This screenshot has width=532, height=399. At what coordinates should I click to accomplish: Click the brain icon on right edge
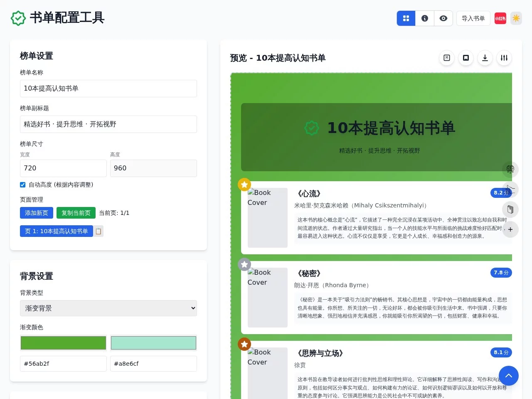[x=510, y=170]
